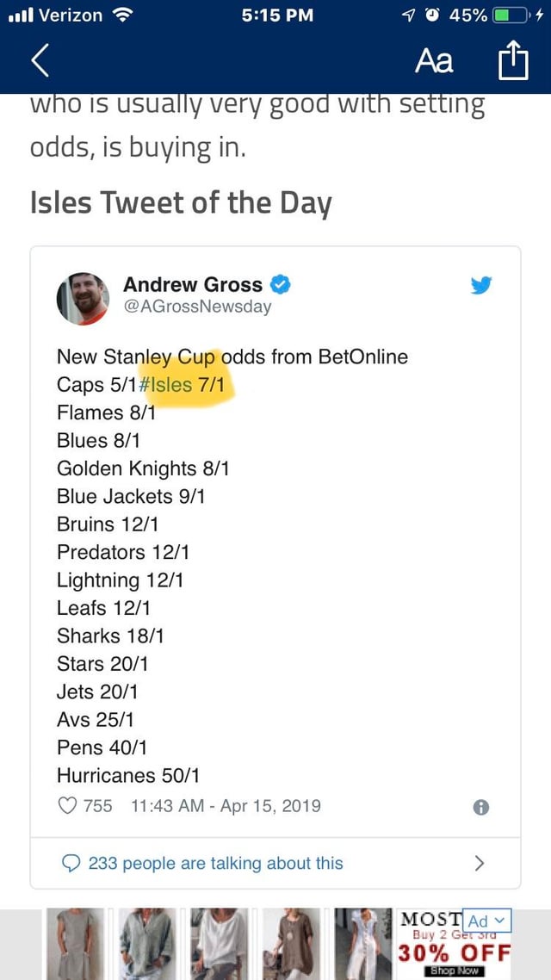Viewport: 551px width, 980px height.
Task: Open the Ad options dropdown
Action: click(488, 921)
